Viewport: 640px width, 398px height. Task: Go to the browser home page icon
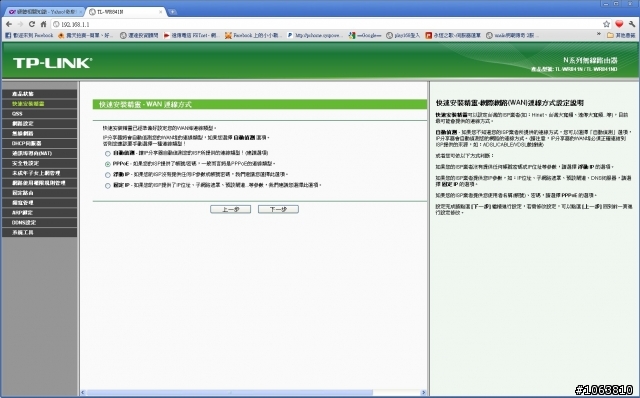[43, 24]
